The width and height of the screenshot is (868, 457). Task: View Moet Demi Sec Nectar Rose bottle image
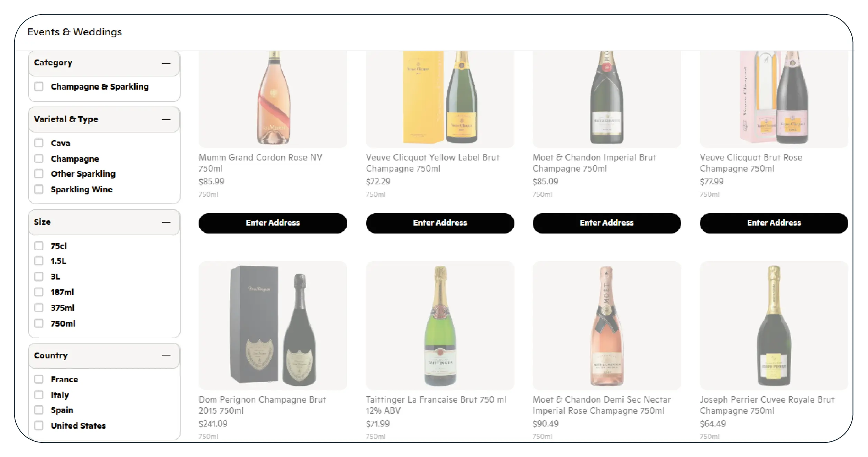click(x=606, y=325)
